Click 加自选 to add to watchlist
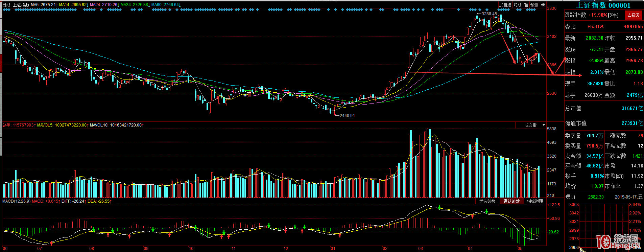Image resolution: width=644 pixels, height=252 pixels. coord(505,5)
